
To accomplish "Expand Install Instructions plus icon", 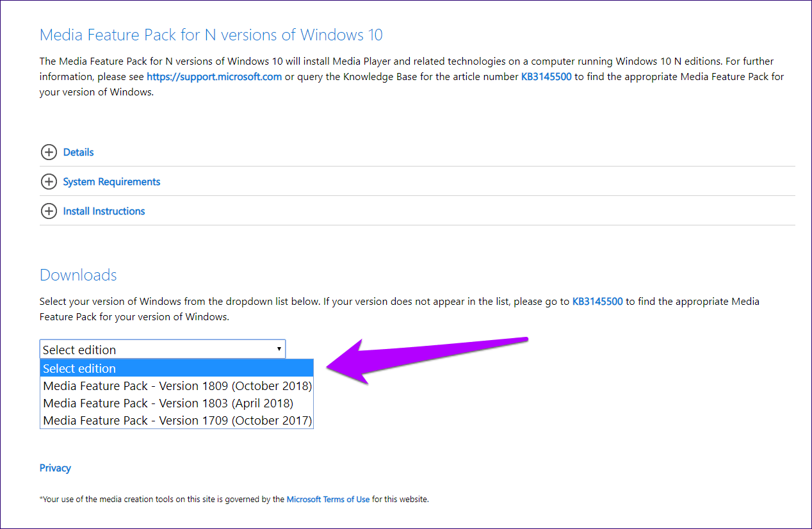I will pyautogui.click(x=48, y=211).
